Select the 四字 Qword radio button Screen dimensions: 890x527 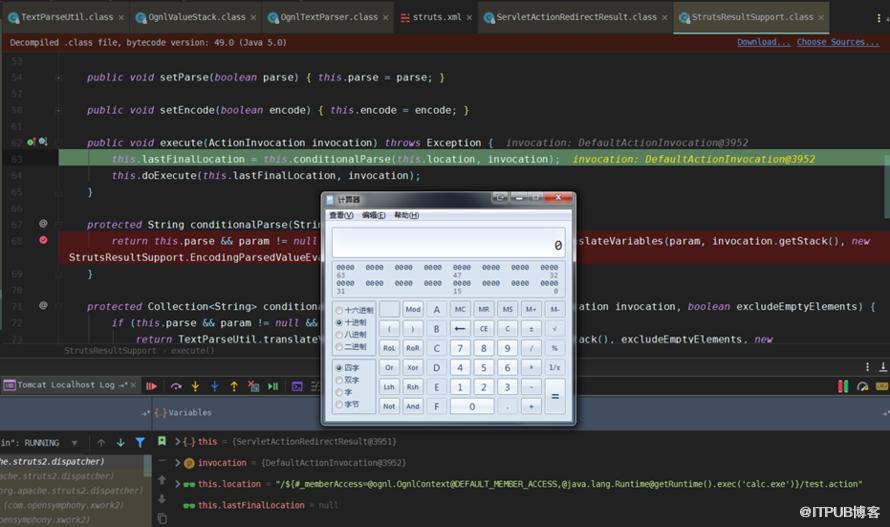339,367
